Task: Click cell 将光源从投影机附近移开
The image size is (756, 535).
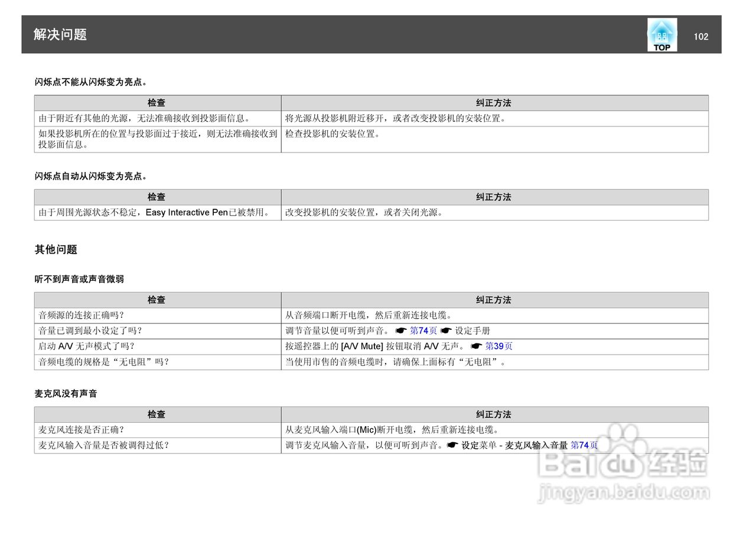Action: click(495, 118)
